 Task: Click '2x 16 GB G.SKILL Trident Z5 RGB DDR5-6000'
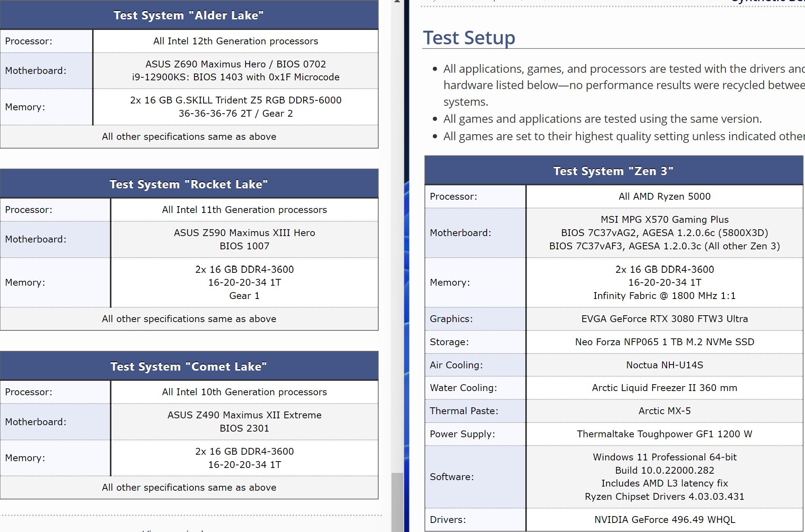(x=236, y=100)
